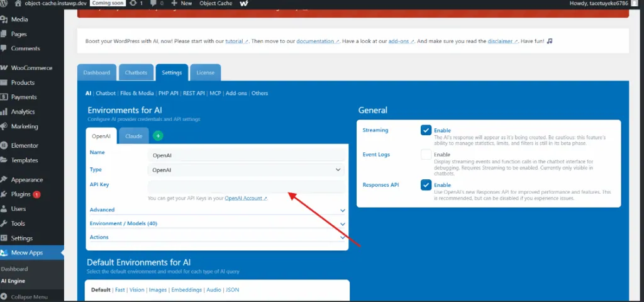644x302 pixels.
Task: Open the add-ons link in notice
Action: coord(401,42)
